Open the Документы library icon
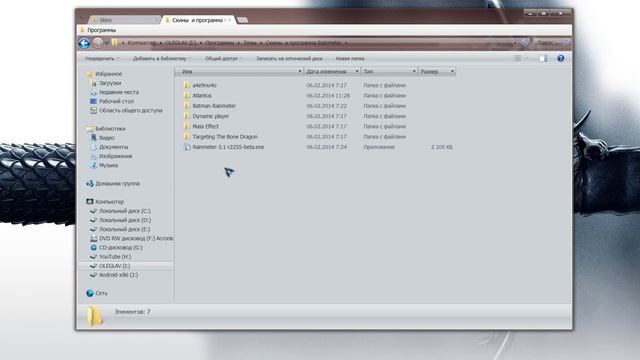Screen dimensions: 640x360 pos(93,147)
